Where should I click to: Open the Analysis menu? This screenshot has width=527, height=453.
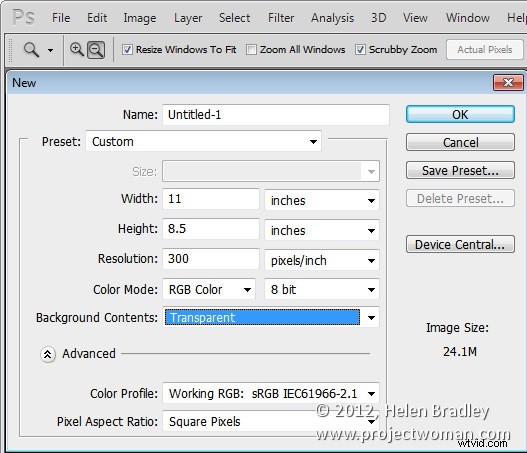pyautogui.click(x=332, y=18)
